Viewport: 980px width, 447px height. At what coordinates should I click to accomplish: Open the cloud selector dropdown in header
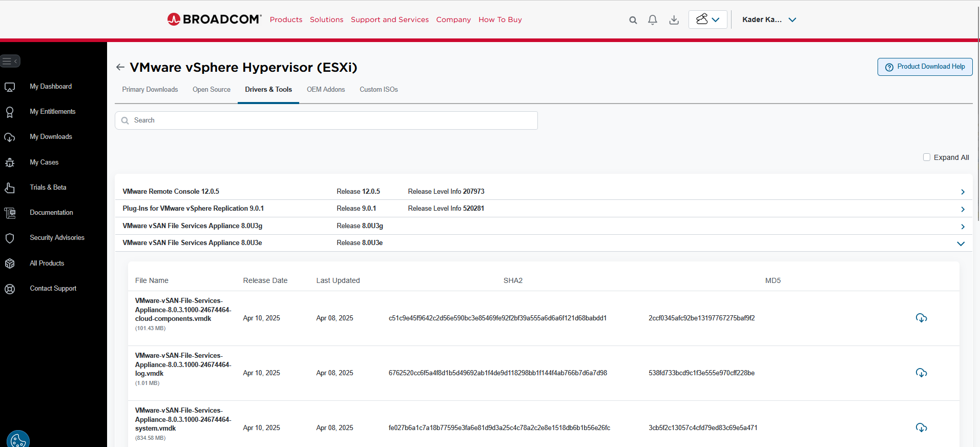[x=707, y=20]
